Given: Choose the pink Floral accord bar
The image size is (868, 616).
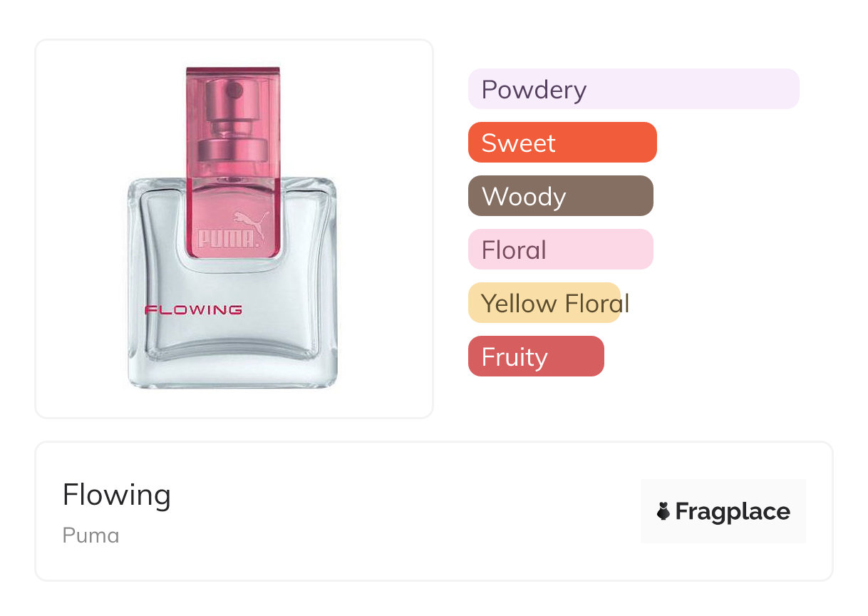Looking at the screenshot, I should pyautogui.click(x=560, y=250).
